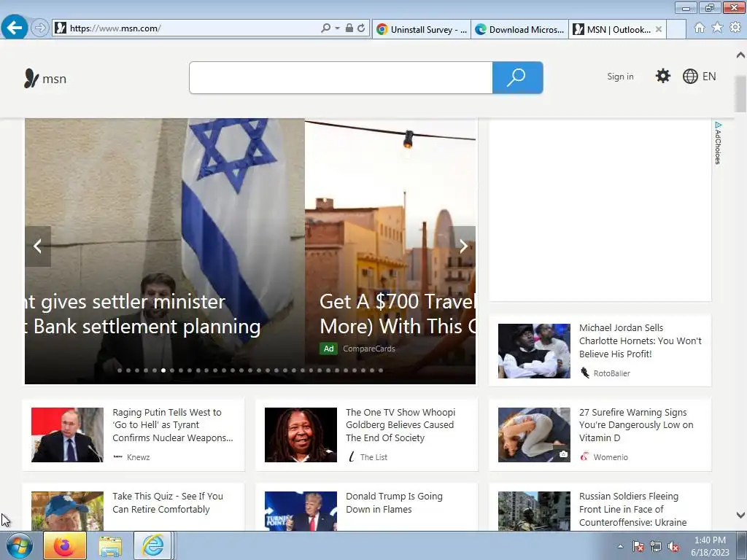Click the Internet Explorer taskbar icon

152,545
